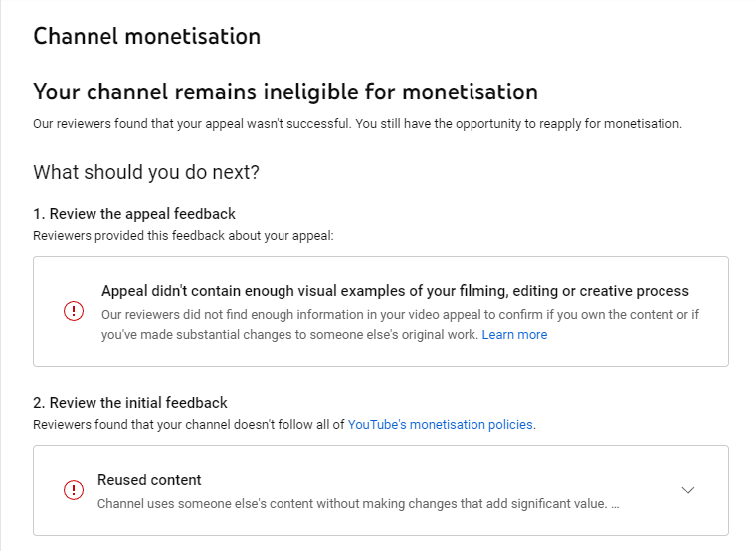Image resolution: width=756 pixels, height=551 pixels.
Task: Click the Reused content description text
Action: point(358,504)
